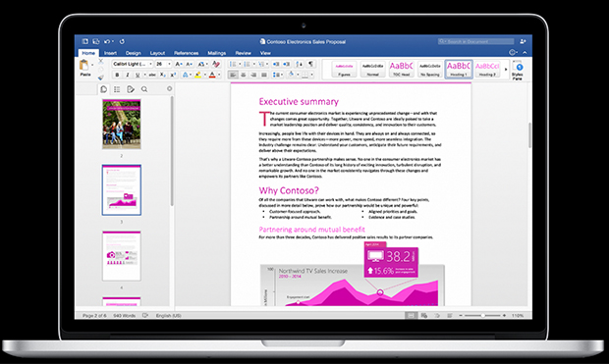The image size is (609, 364).
Task: Toggle the align left paragraph button
Action: [233, 75]
